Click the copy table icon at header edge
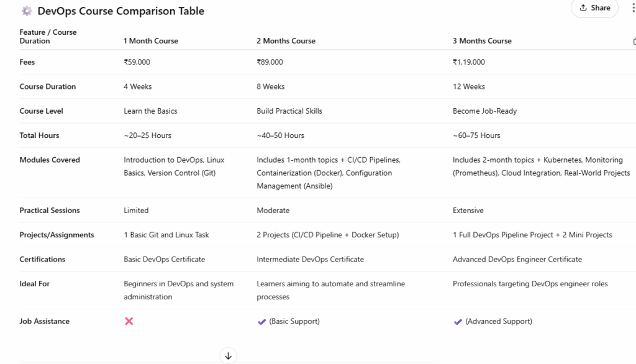Viewport: 636px width, 364px height. (634, 41)
